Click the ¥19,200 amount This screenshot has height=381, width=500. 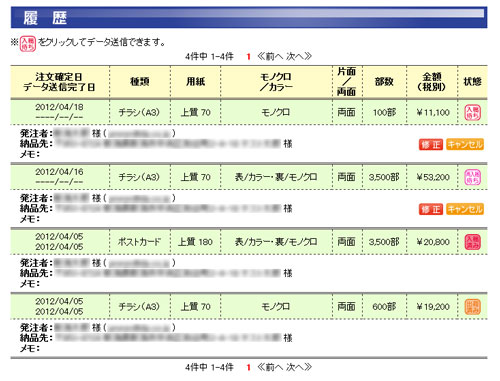click(x=433, y=306)
